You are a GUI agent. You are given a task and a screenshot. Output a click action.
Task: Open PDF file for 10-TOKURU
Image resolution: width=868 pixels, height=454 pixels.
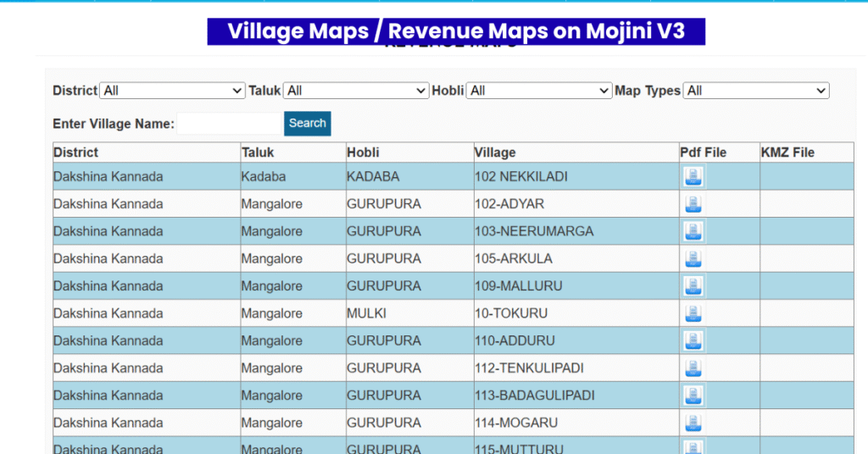coord(693,313)
